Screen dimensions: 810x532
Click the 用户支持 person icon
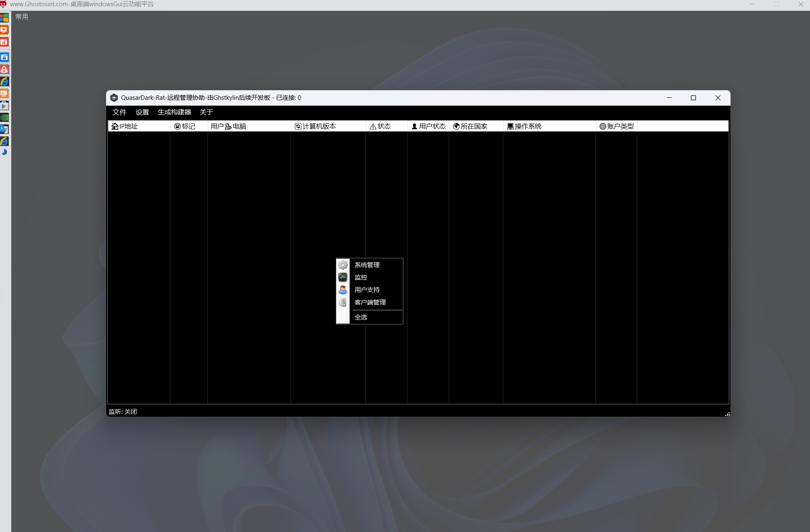point(343,290)
